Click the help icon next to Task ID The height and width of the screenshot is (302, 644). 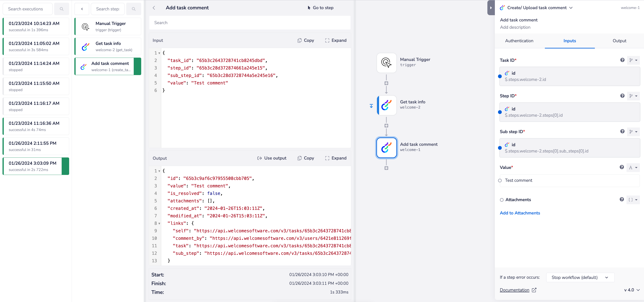tap(622, 60)
